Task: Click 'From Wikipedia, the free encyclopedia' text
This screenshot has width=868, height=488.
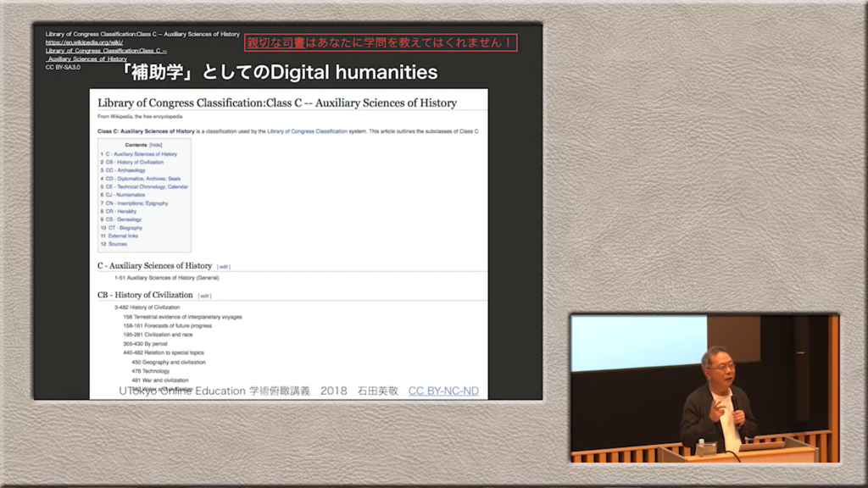Action: point(140,117)
